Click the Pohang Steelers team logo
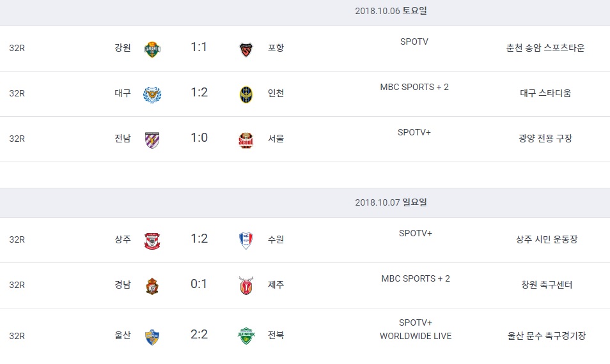The height and width of the screenshot is (364, 610). (x=246, y=49)
